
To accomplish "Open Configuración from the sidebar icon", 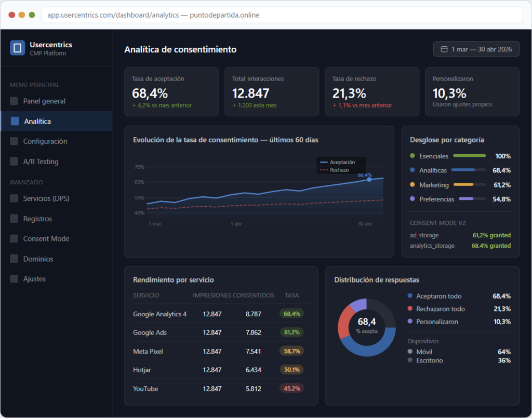I will pyautogui.click(x=14, y=141).
